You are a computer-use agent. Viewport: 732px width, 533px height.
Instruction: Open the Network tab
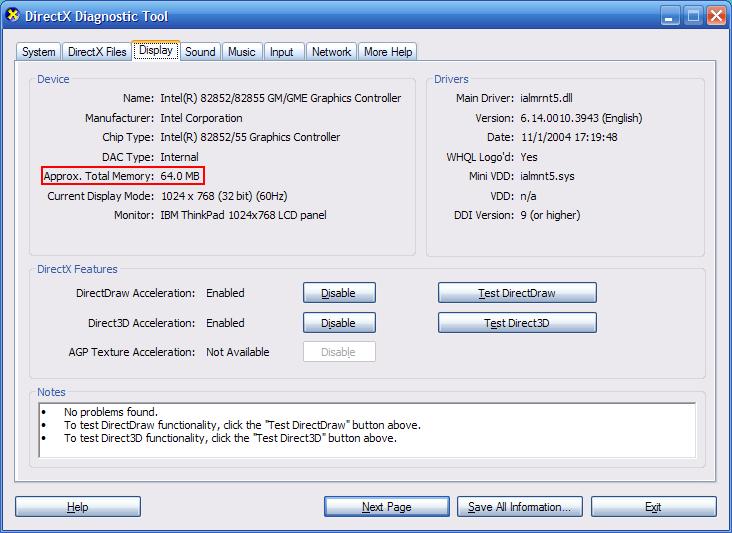click(x=331, y=52)
